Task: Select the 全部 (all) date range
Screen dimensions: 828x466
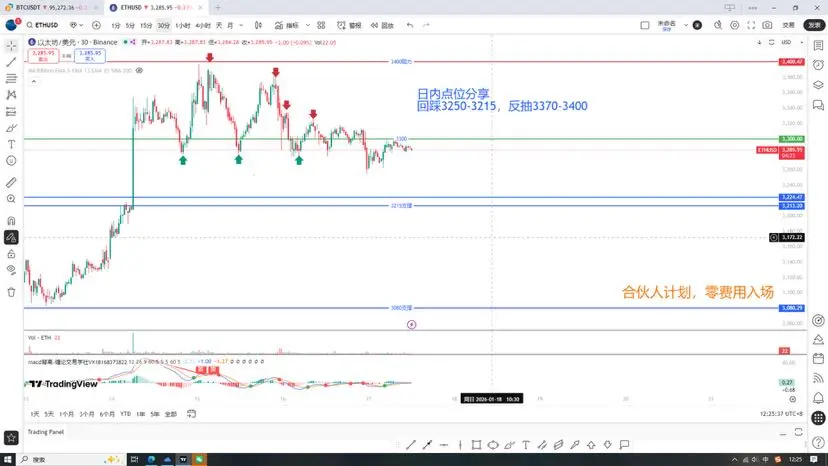Action: (x=171, y=414)
